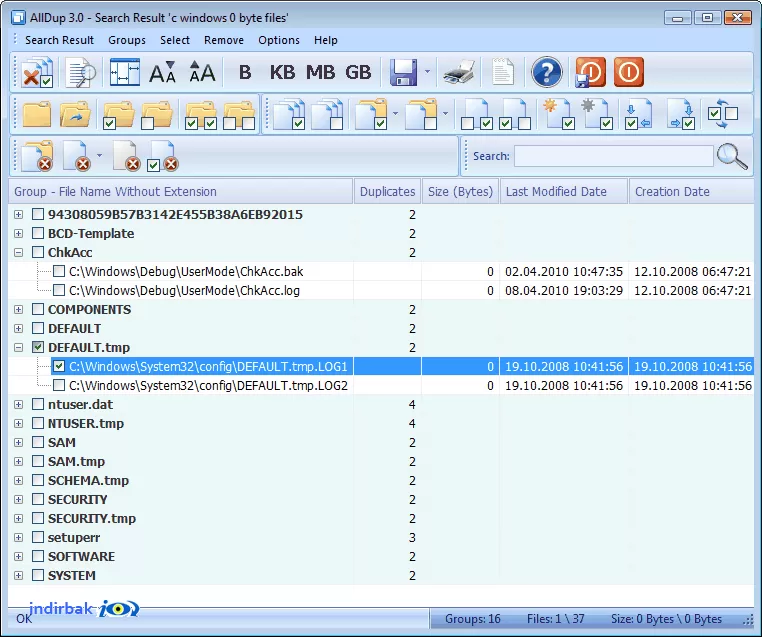Click the remove checked files red X icon
762x637 pixels.
click(163, 156)
